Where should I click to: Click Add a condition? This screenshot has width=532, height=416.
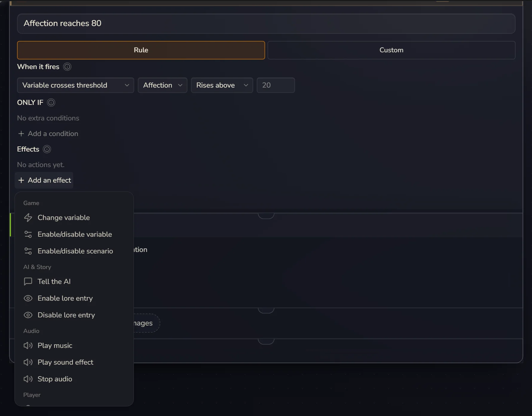(48, 134)
